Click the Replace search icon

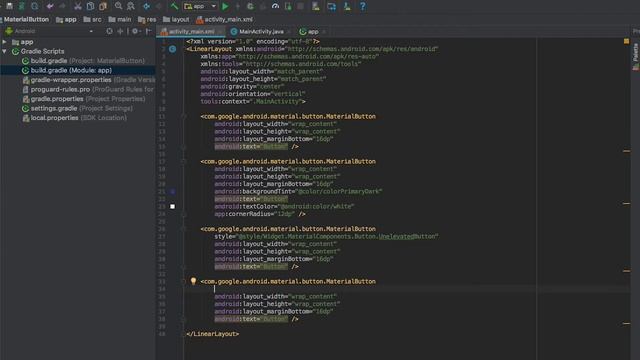pos(131,6)
